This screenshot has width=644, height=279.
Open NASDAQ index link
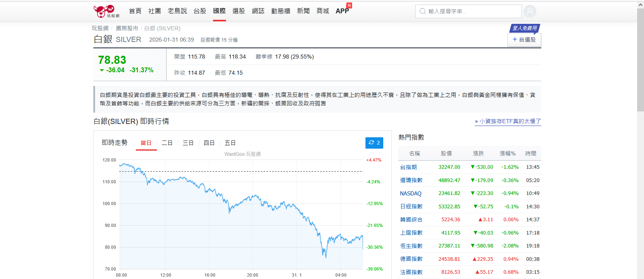(410, 193)
